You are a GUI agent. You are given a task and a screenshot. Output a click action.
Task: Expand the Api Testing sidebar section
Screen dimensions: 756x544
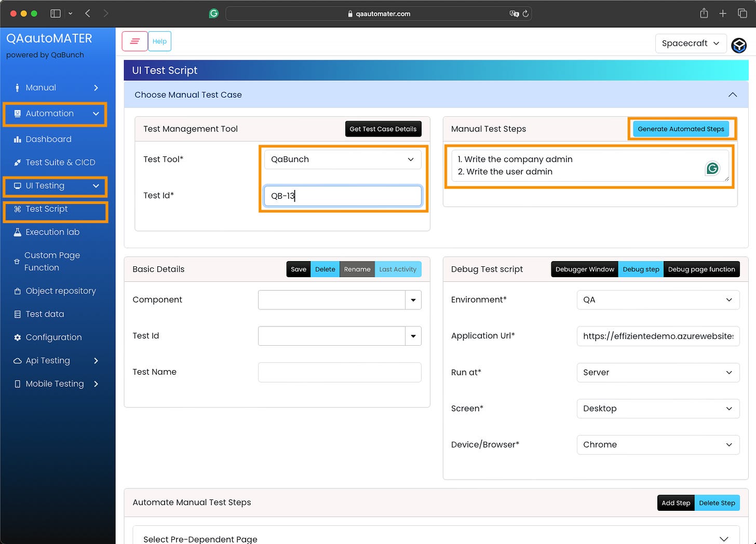pos(47,360)
